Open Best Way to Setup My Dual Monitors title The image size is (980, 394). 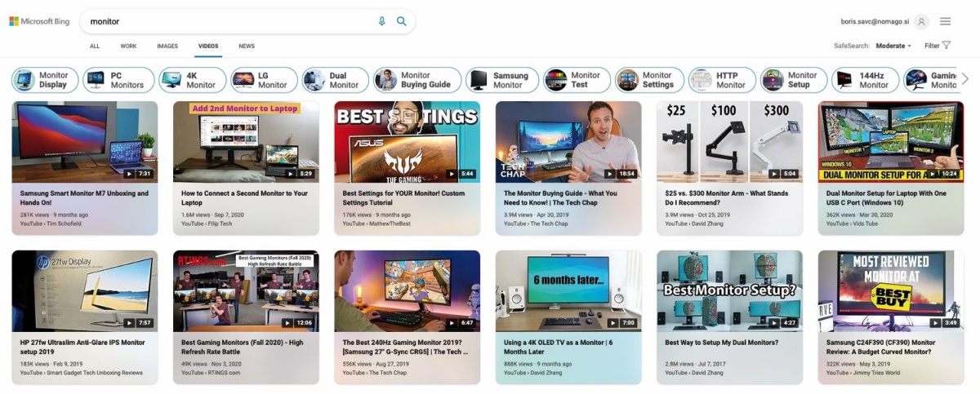[x=724, y=343]
